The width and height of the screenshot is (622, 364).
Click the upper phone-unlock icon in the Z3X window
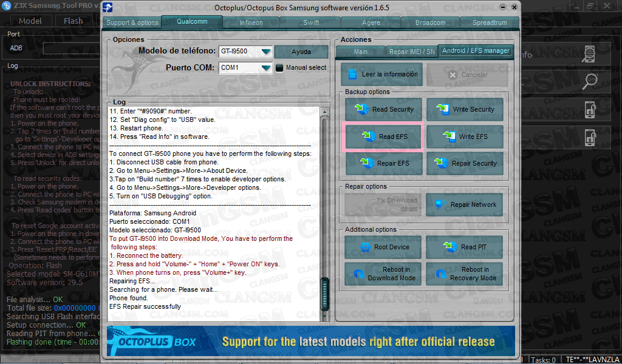click(590, 110)
